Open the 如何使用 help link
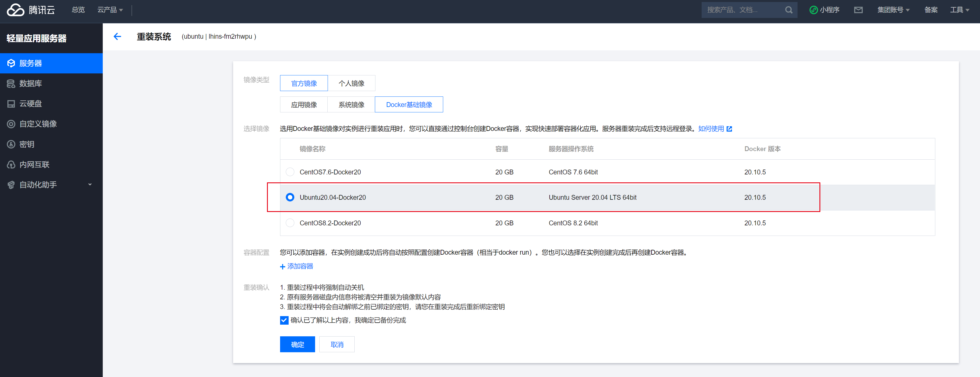 pos(711,129)
